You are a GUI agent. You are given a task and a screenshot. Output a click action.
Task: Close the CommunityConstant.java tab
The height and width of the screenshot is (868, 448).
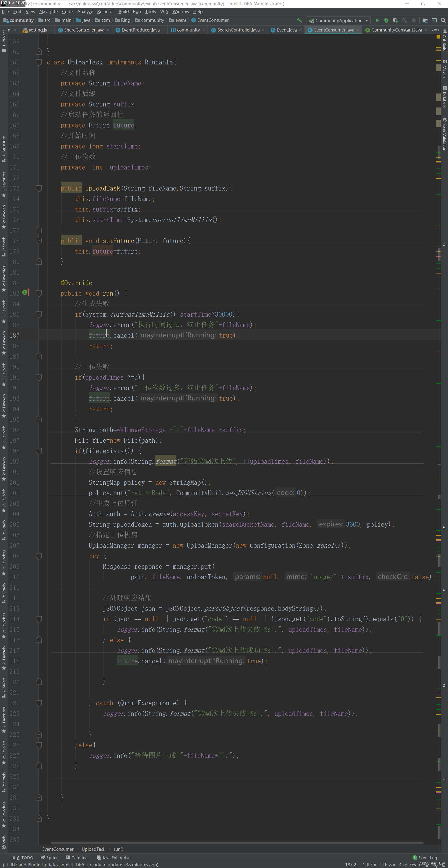point(426,30)
